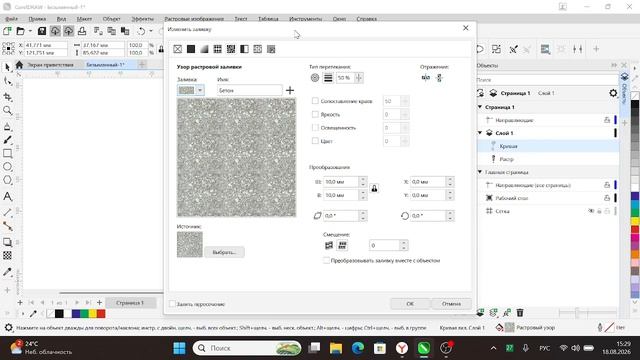Screen dimensions: 640x360
Task: Click the Выбрать... button
Action: tap(224, 252)
